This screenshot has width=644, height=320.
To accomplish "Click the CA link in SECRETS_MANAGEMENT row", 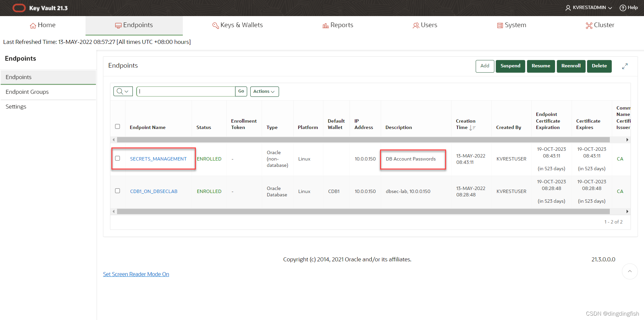I will click(x=620, y=159).
